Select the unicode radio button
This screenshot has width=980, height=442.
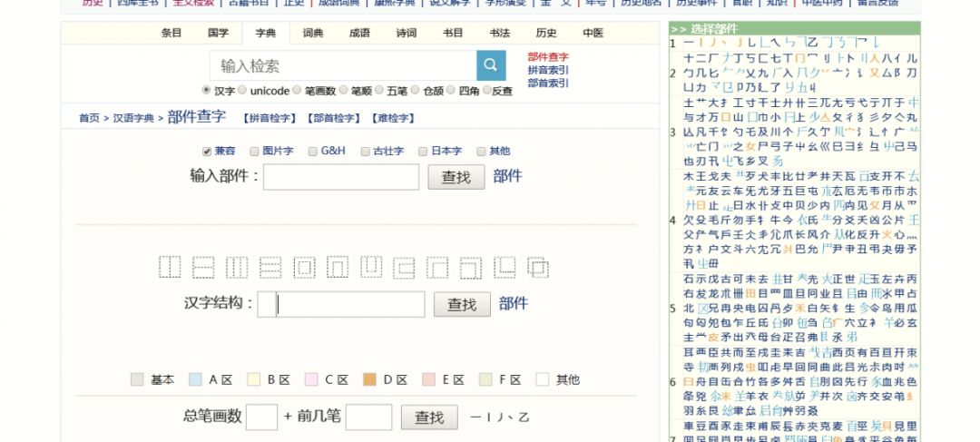pos(242,91)
